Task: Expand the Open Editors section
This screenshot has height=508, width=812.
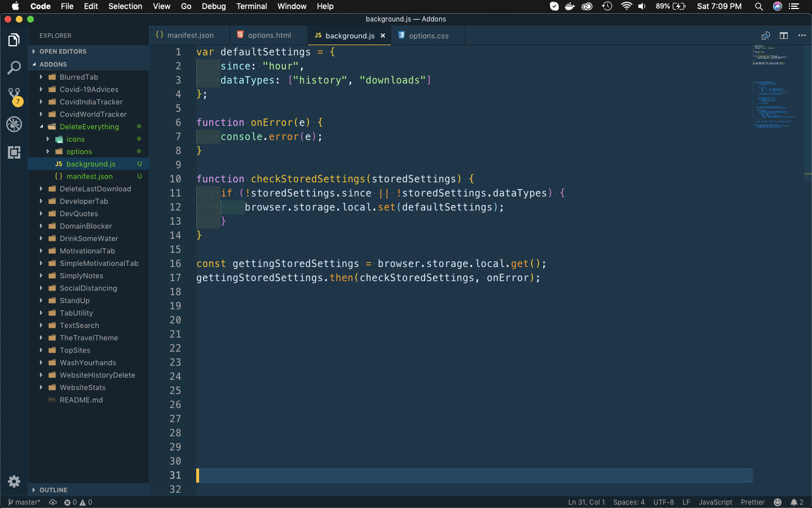Action: click(89, 51)
